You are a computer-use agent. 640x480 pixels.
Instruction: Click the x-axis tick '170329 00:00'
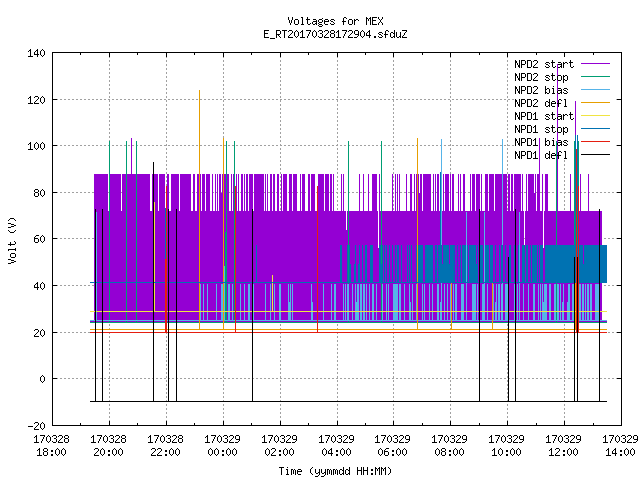[222, 446]
